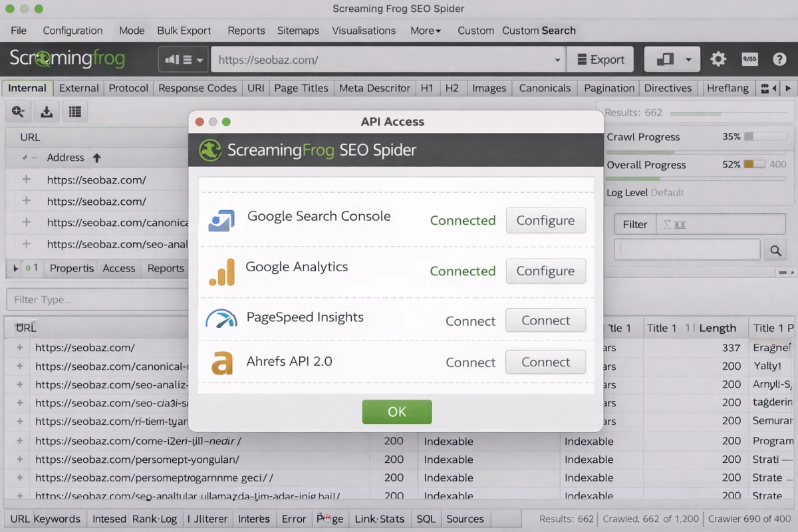Click the Ahrefs API 2.0 logo icon
The image size is (798, 532).
point(221,363)
